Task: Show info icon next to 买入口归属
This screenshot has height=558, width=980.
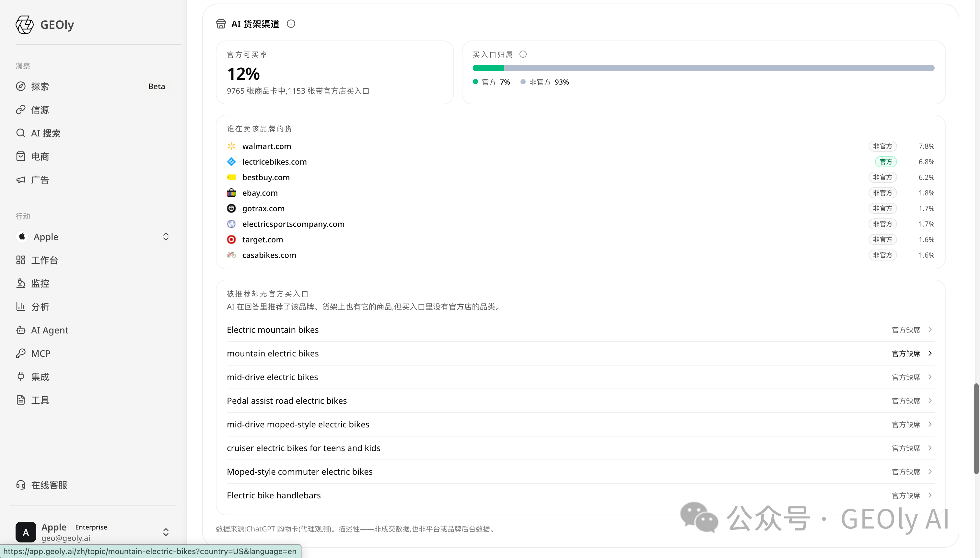Action: [523, 54]
